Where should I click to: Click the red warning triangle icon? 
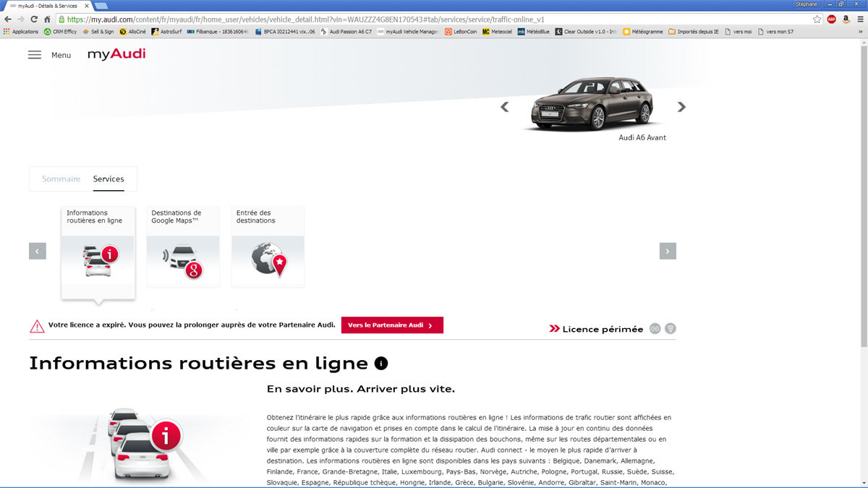click(x=37, y=326)
